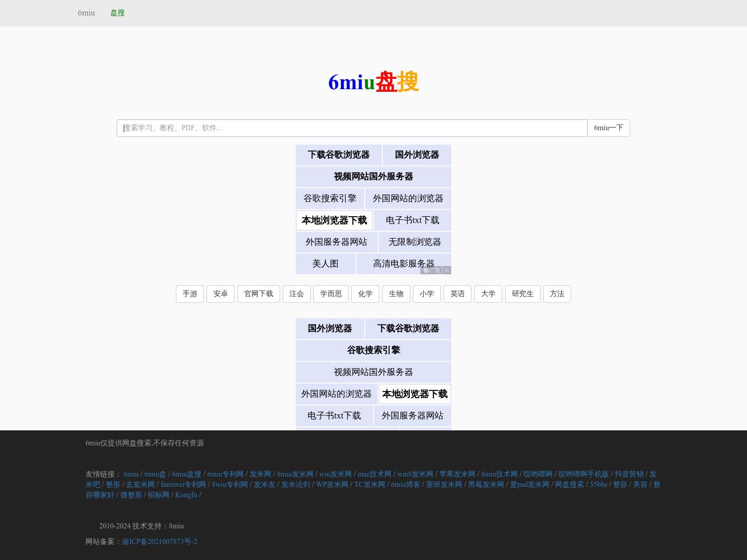This screenshot has width=747, height=560.
Task: Select the 研究生 tag button
Action: pyautogui.click(x=523, y=294)
